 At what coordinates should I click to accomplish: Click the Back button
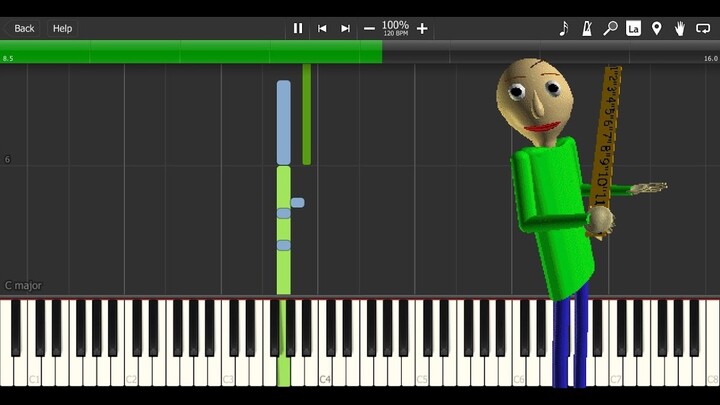click(x=22, y=28)
